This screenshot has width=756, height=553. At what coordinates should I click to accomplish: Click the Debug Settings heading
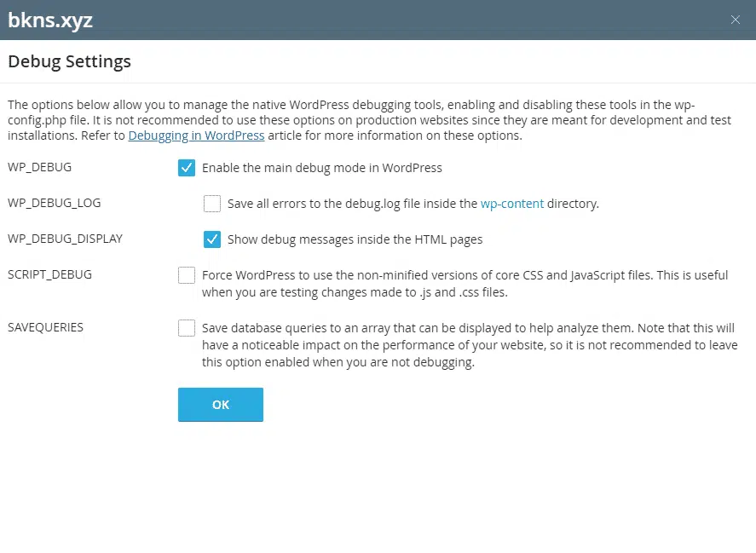pyautogui.click(x=69, y=61)
